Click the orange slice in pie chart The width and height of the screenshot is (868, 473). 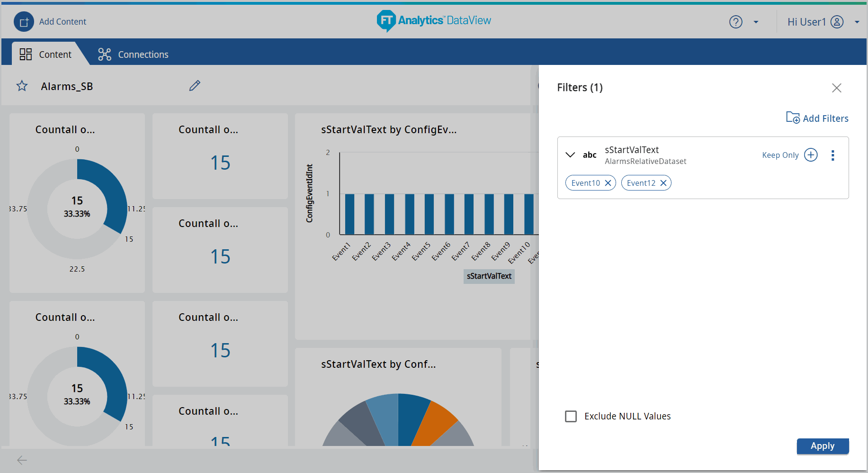435,423
